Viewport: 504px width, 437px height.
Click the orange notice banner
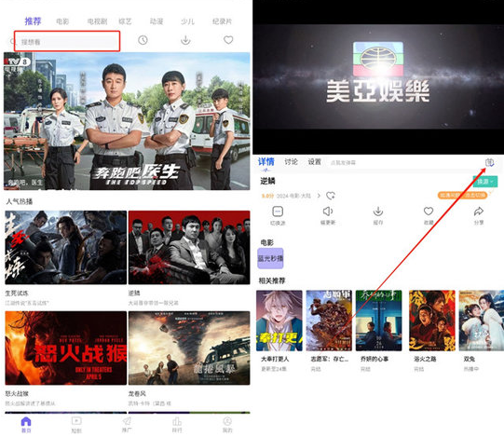462,195
